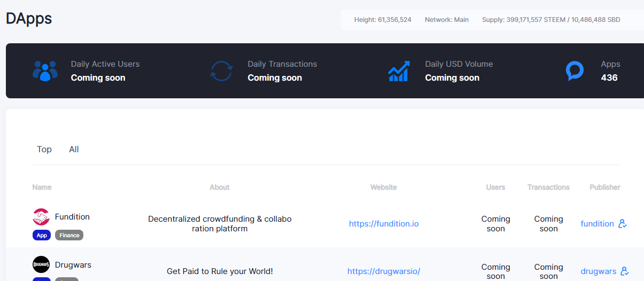Click the Apps count 436

pyautogui.click(x=609, y=78)
